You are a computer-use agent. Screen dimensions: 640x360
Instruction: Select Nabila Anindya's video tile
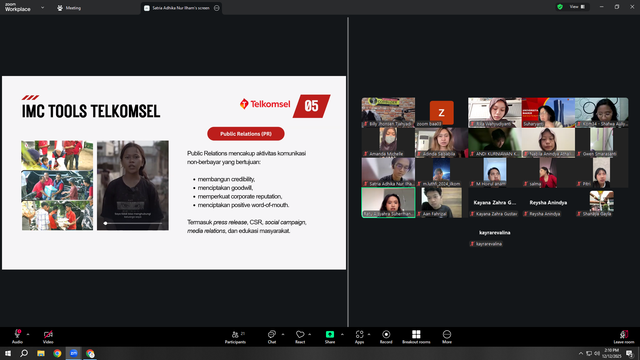click(x=548, y=142)
